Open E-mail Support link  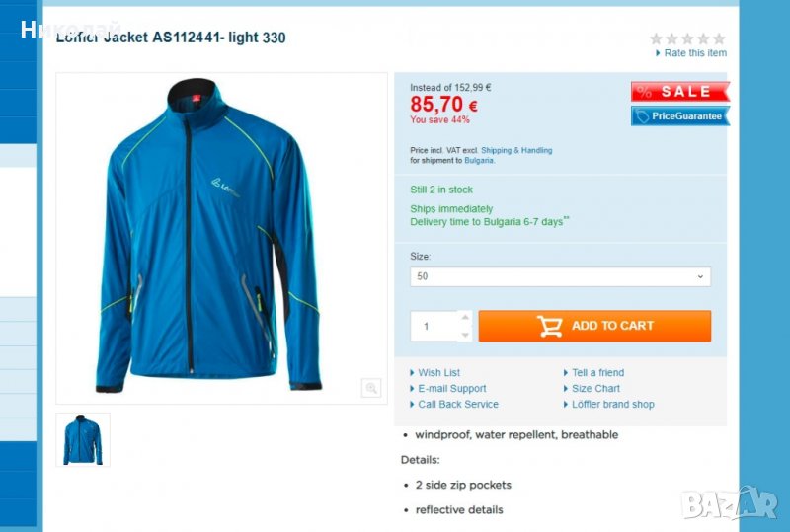click(x=452, y=389)
